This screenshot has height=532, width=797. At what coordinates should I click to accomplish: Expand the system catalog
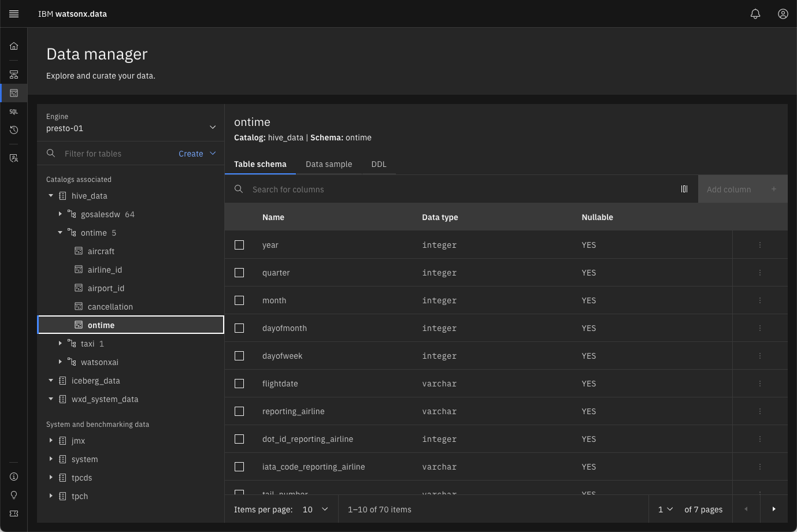51,459
